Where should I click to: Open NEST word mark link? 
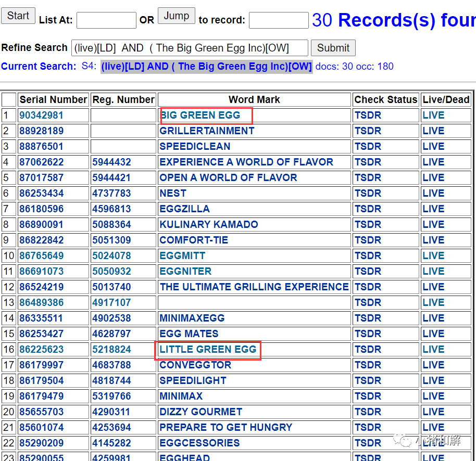click(173, 194)
